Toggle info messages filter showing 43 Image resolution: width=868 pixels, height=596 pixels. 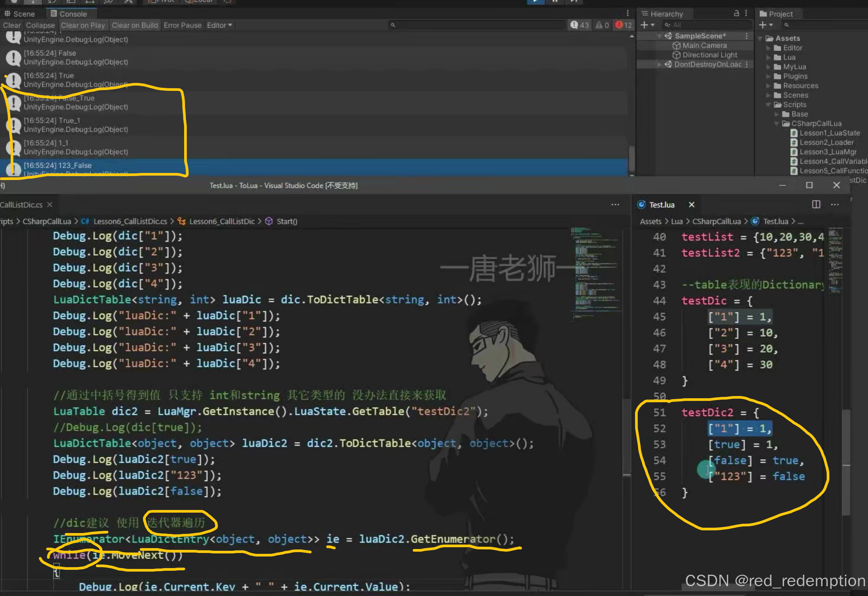pos(580,25)
